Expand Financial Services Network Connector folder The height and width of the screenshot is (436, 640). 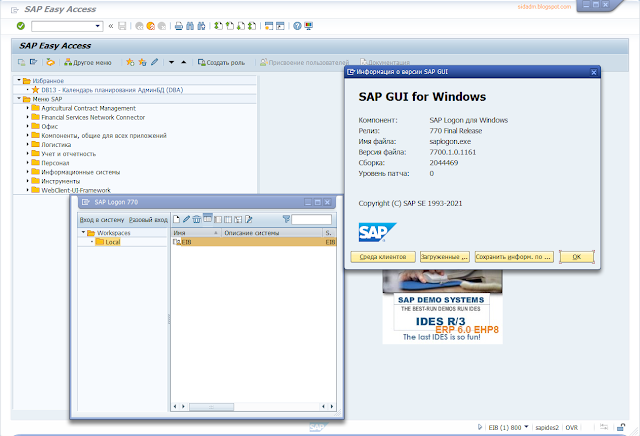[x=28, y=117]
